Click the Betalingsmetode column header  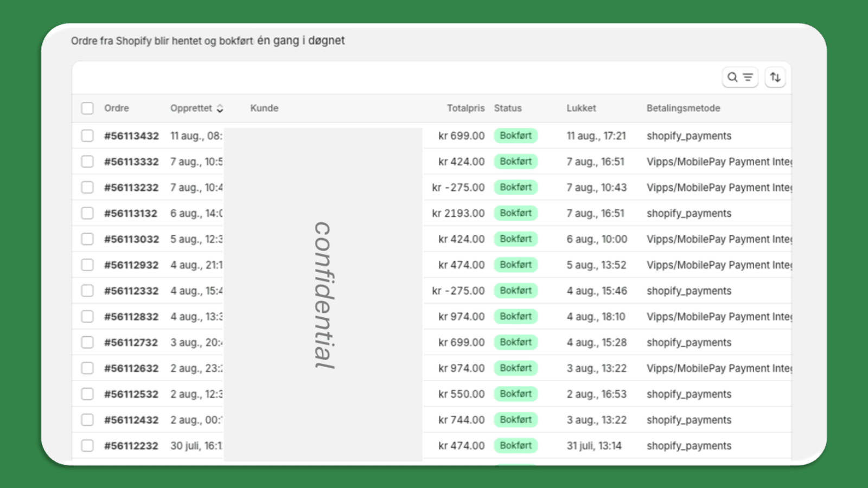click(x=684, y=108)
